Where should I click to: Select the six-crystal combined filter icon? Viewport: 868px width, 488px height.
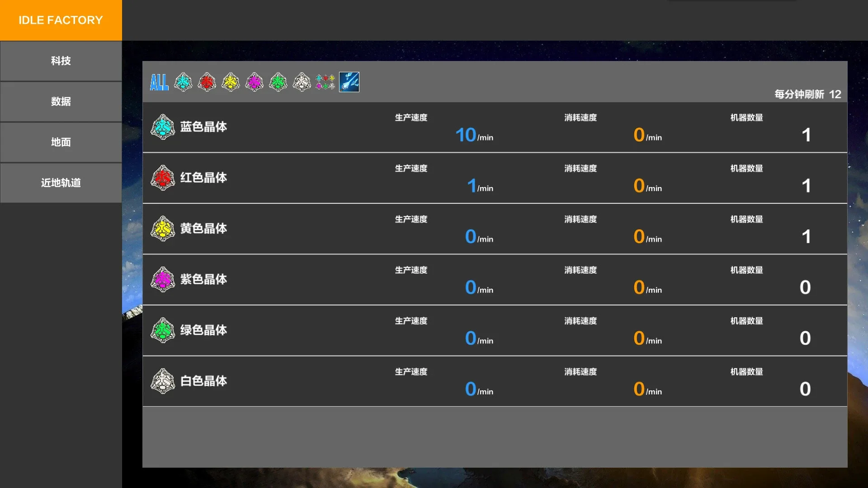point(325,82)
